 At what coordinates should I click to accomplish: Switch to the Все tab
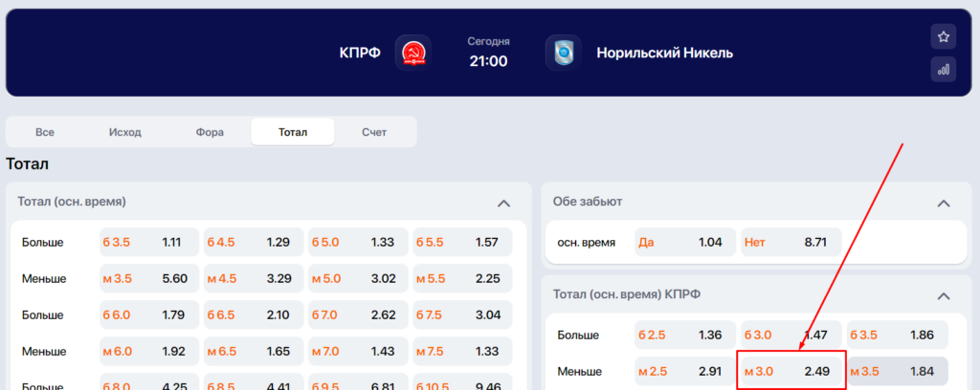coord(45,132)
